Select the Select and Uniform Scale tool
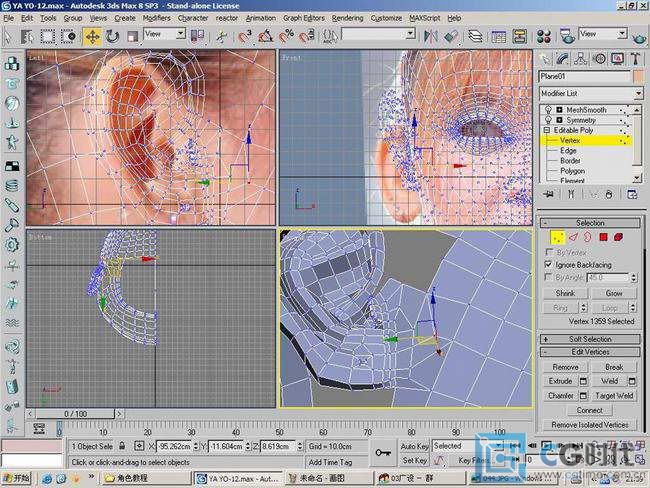Viewport: 650px width, 488px height. [x=132, y=36]
